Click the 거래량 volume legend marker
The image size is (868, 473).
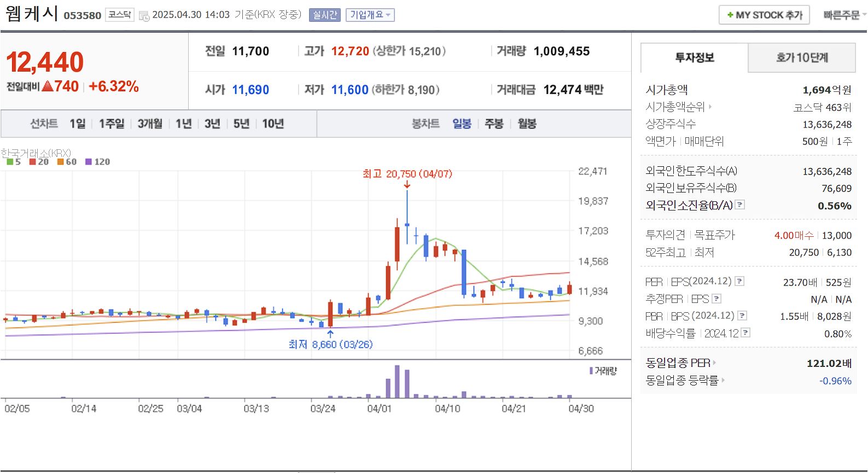(591, 371)
